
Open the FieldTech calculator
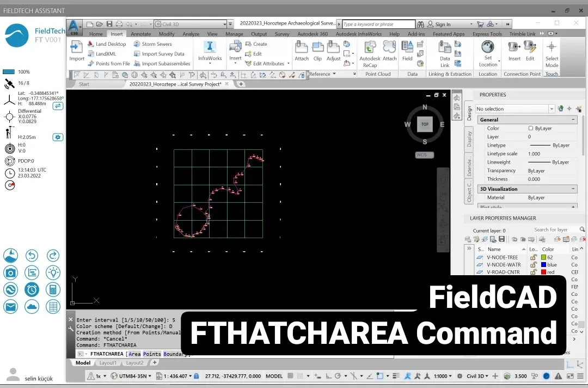(x=53, y=290)
